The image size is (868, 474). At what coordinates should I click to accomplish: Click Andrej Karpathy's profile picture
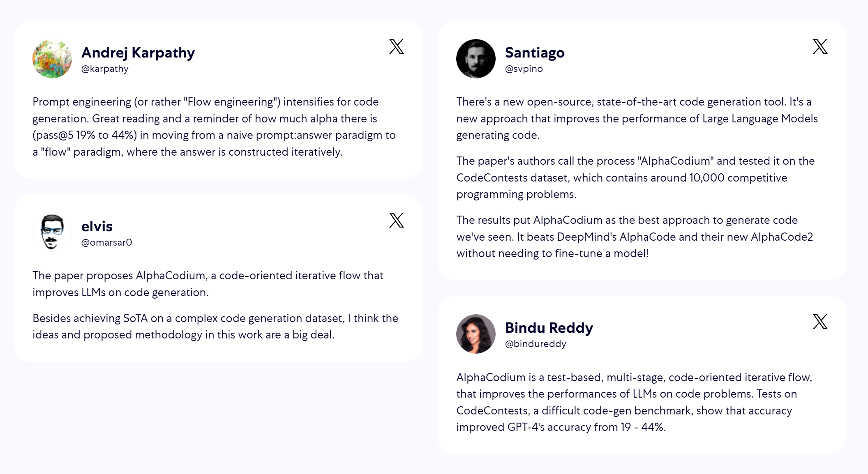52,59
